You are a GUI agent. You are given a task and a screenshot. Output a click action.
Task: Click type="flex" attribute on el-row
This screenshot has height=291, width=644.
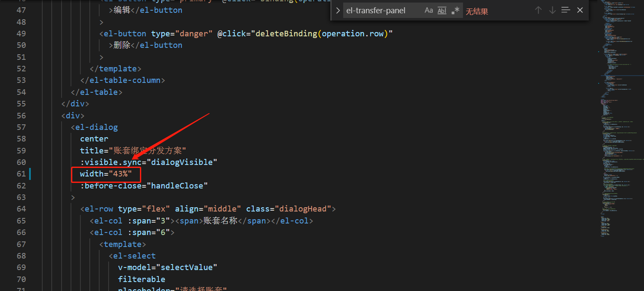coord(144,209)
